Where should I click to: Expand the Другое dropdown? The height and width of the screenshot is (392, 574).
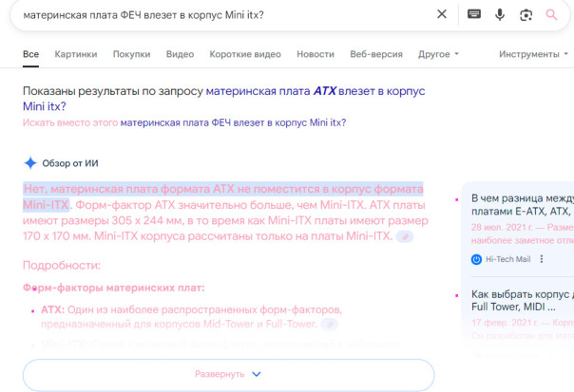pos(438,54)
